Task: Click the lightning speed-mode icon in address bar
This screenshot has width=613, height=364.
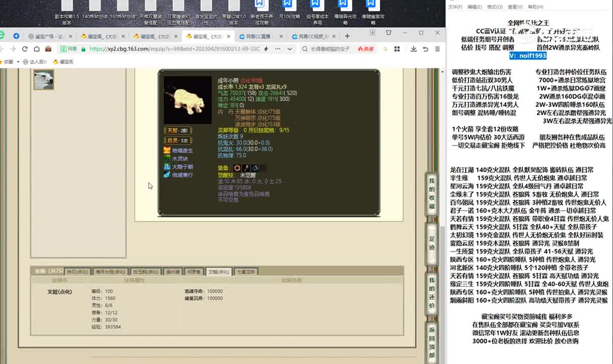Action: point(266,49)
